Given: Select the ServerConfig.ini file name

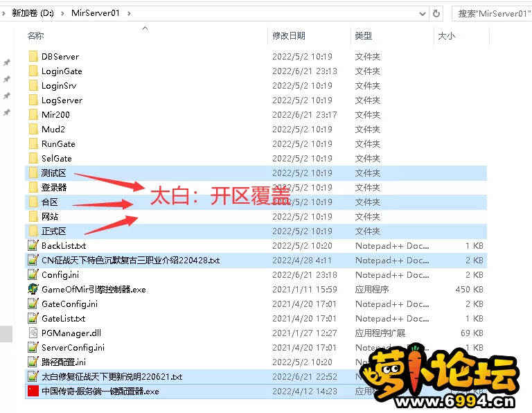Looking at the screenshot, I should [x=73, y=347].
